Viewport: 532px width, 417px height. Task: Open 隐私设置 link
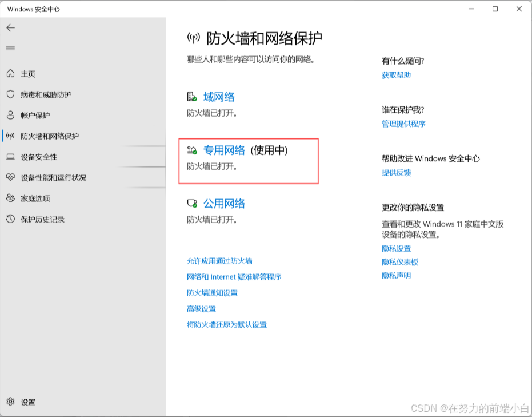[x=397, y=249]
